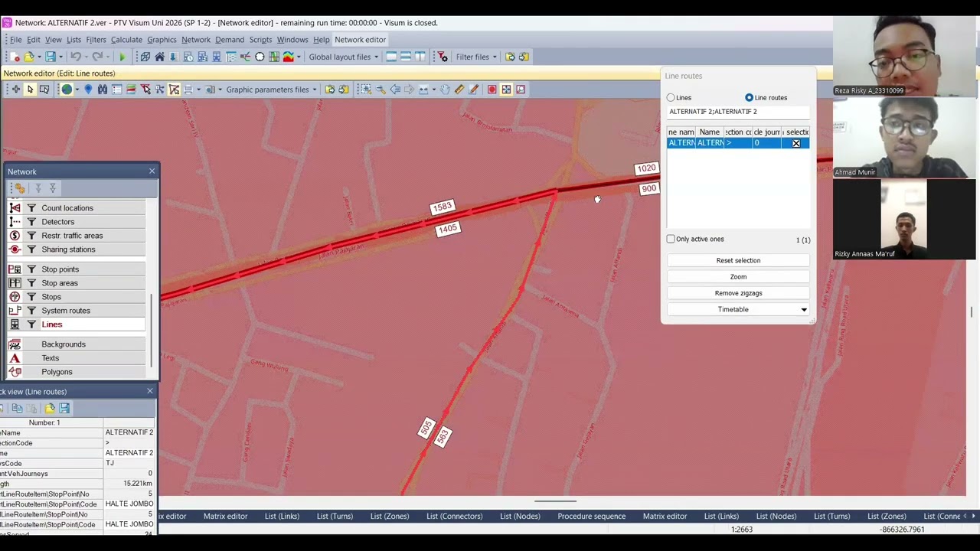Image resolution: width=980 pixels, height=551 pixels.
Task: Click the Stop points network object icon
Action: pos(15,269)
